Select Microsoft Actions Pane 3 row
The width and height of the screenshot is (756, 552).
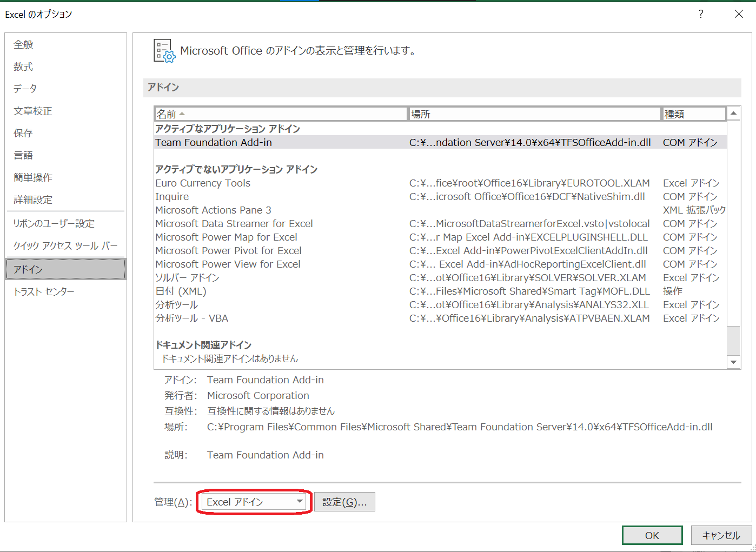point(440,210)
